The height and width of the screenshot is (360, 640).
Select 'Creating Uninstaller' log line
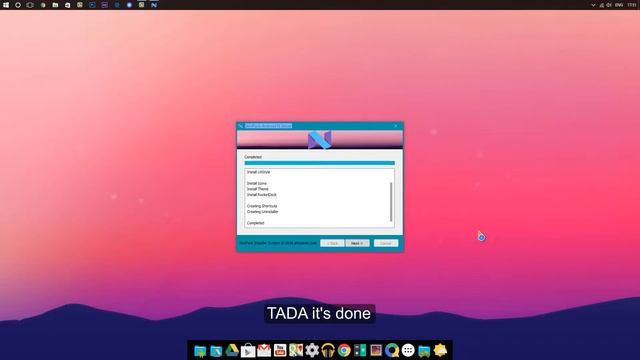coord(262,212)
